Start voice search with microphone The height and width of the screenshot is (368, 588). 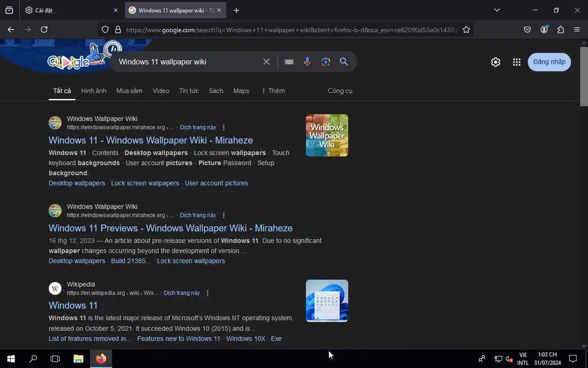[307, 62]
